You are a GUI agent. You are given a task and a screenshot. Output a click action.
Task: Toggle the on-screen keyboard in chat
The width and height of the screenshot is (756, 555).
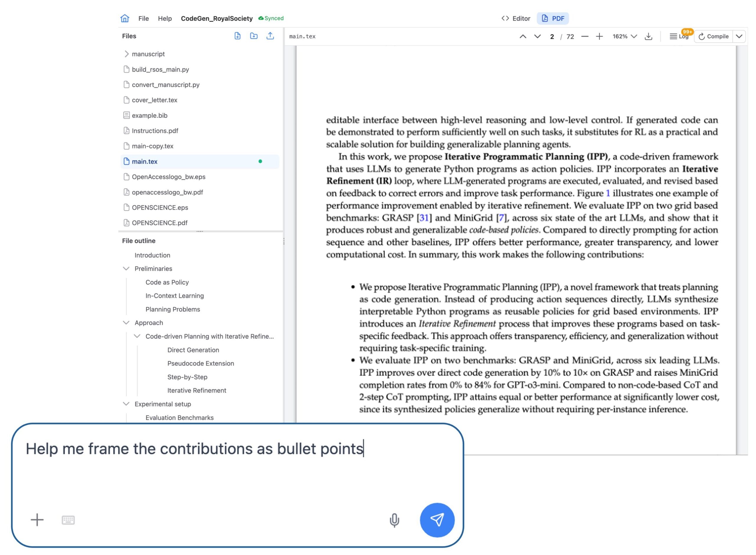tap(68, 520)
